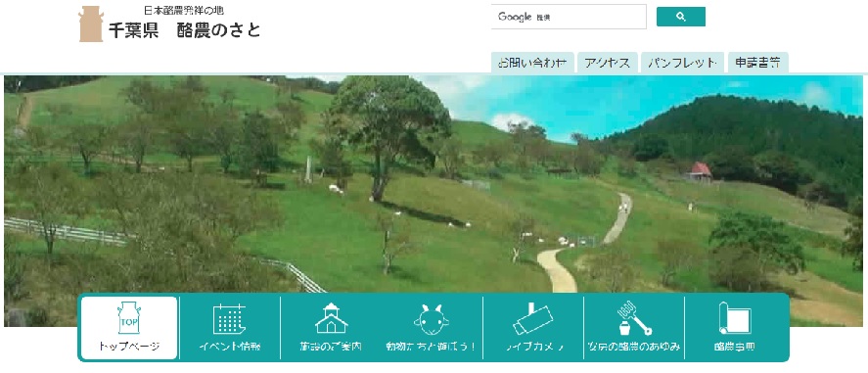
Task: Go to トップページ with milk can icon
Action: click(129, 328)
